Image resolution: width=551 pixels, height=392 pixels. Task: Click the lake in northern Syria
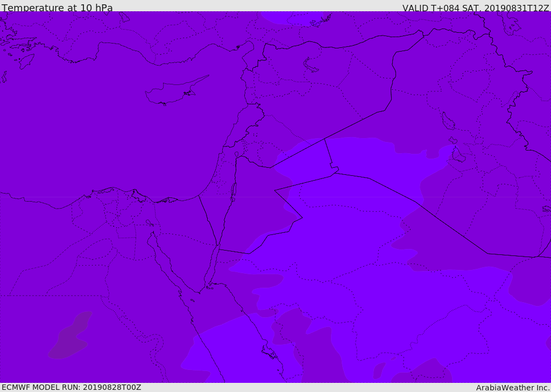tap(311, 65)
